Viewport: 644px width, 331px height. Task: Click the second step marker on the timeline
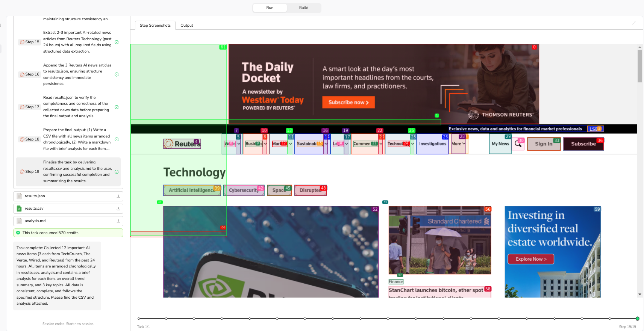tap(166, 319)
